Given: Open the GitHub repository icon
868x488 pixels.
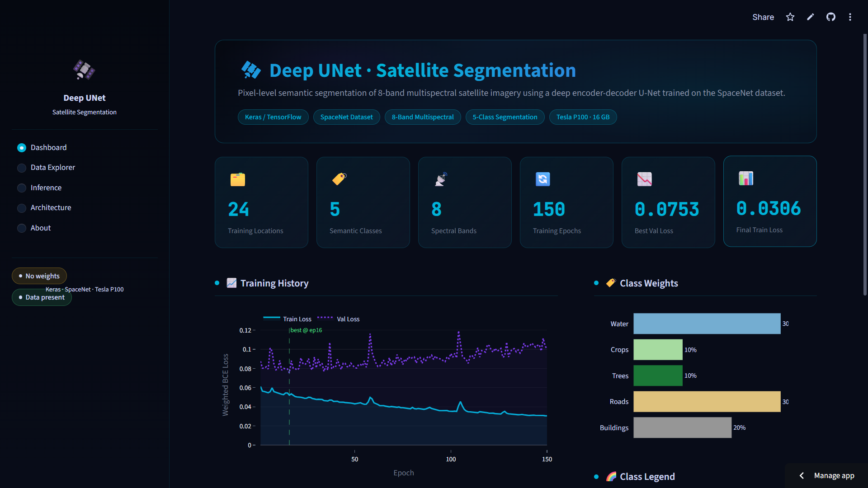Looking at the screenshot, I should [831, 17].
